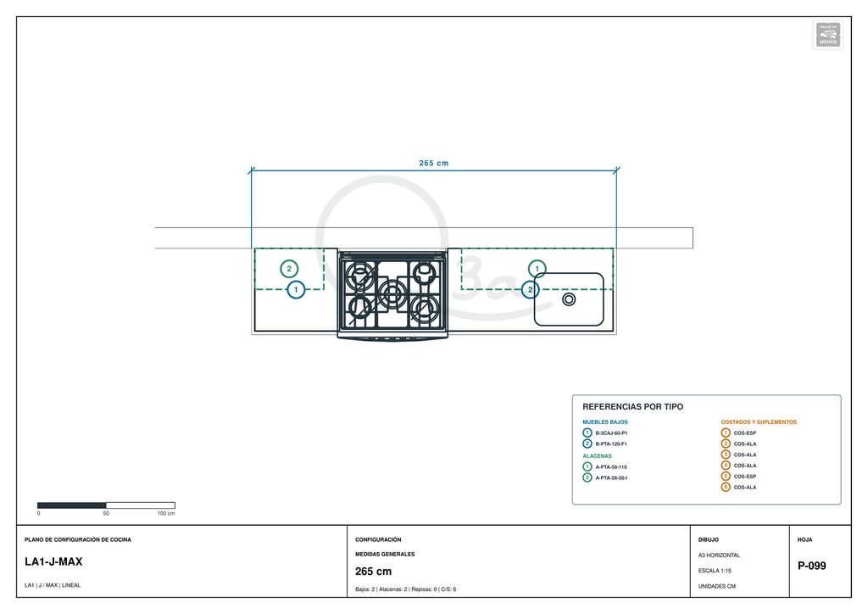Click the bottom-left burner of the cooktop
Screen dimensions: 868x614
[x=359, y=306]
